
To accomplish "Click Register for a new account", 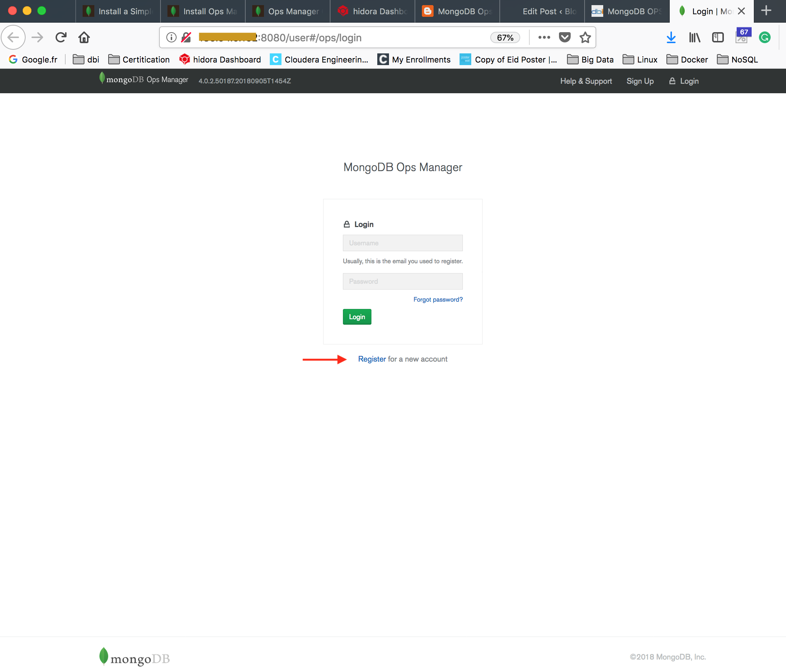I will [372, 359].
